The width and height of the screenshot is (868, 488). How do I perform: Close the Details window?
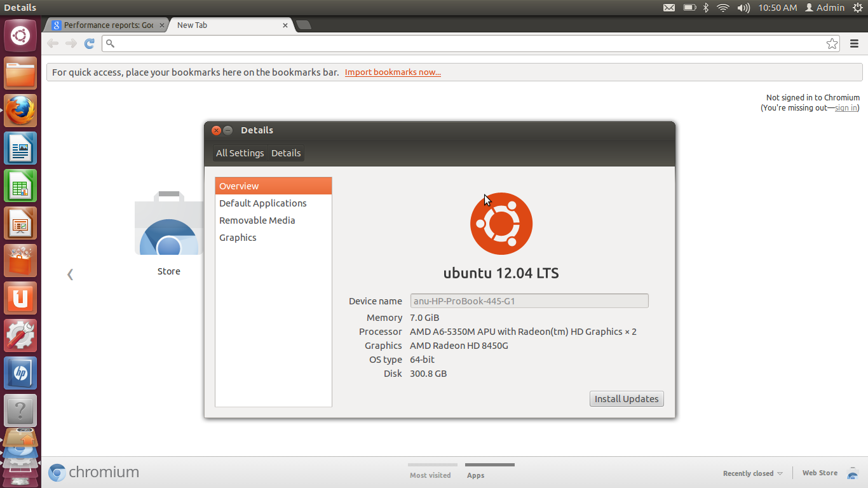click(x=216, y=130)
